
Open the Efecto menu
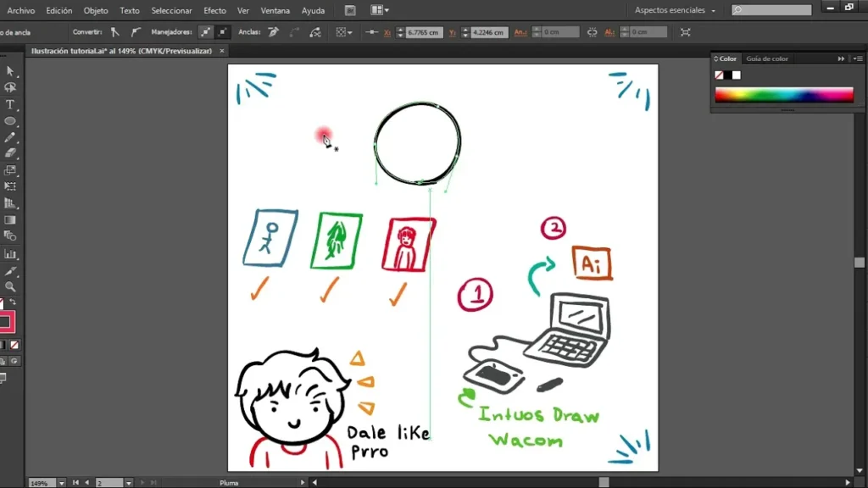point(214,10)
